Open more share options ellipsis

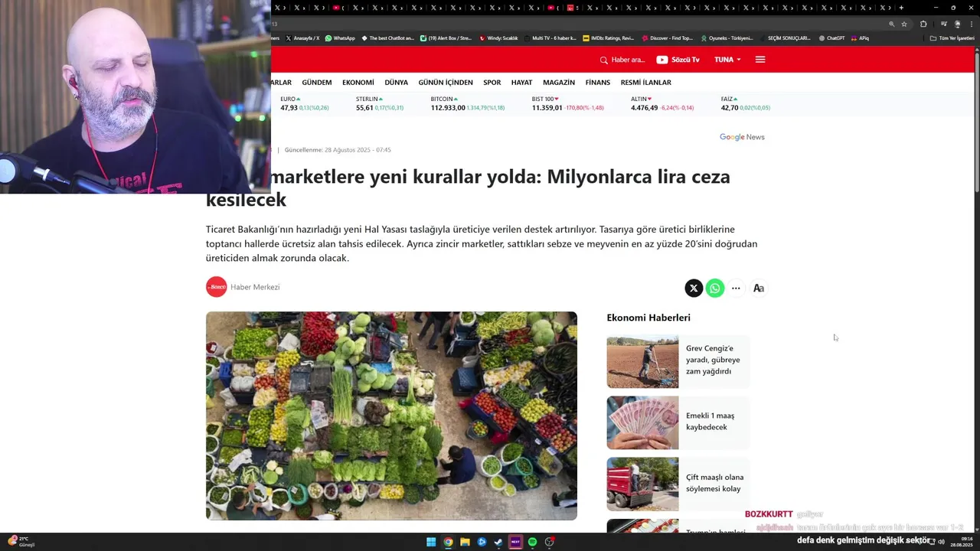pos(736,289)
